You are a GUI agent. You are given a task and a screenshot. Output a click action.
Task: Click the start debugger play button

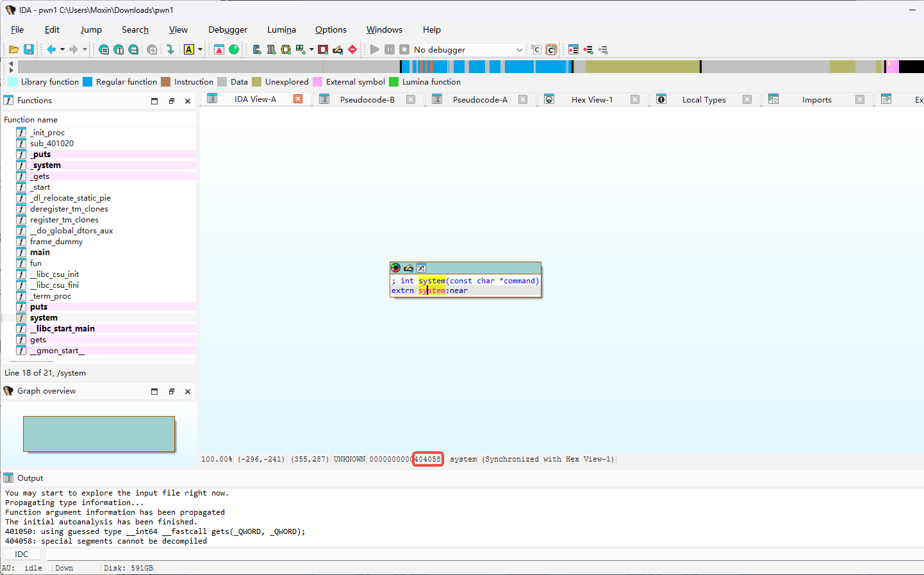click(375, 49)
